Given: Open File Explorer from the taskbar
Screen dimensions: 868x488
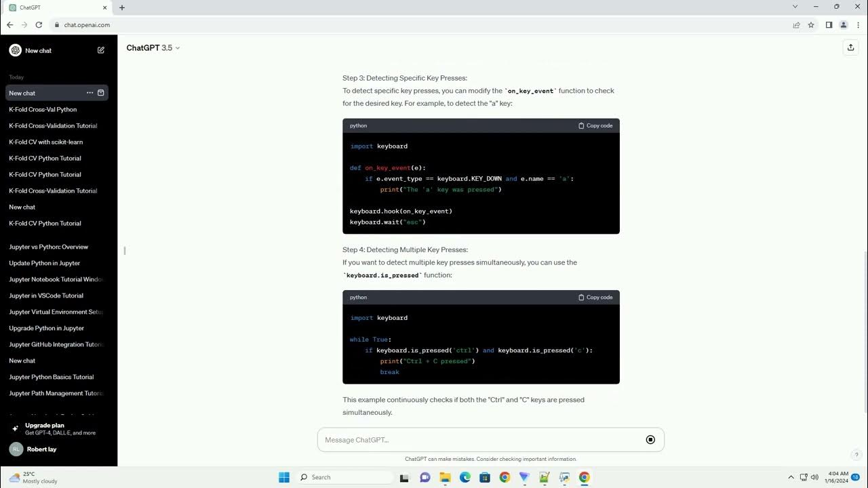Looking at the screenshot, I should [x=445, y=477].
